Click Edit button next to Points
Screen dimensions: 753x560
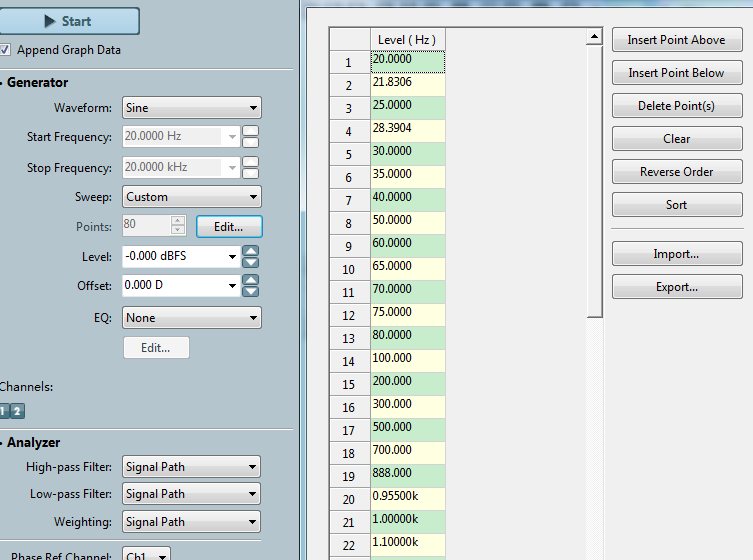pyautogui.click(x=229, y=227)
